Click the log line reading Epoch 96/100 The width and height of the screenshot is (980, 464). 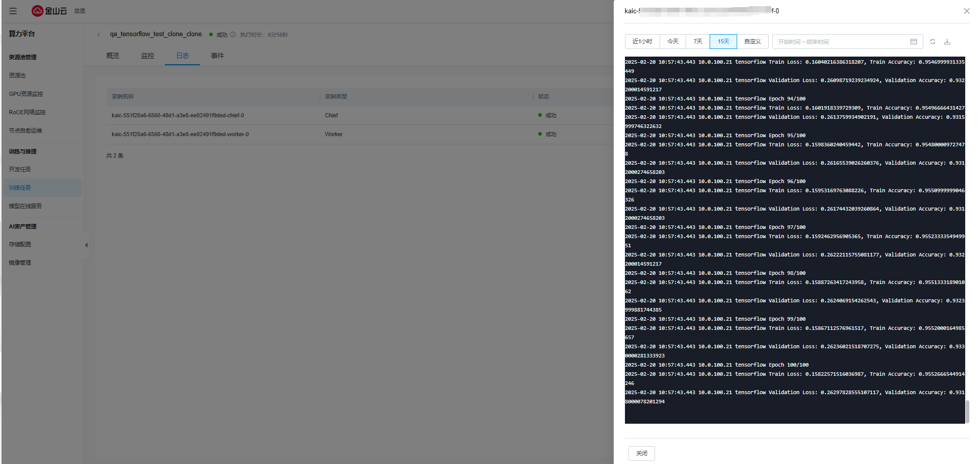pos(715,182)
